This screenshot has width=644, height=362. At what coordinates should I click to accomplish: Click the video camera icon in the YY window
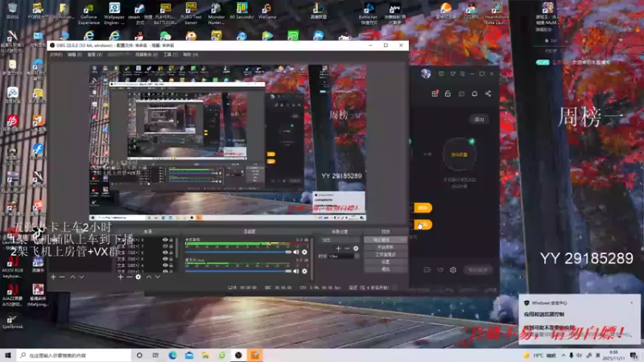pos(427,269)
